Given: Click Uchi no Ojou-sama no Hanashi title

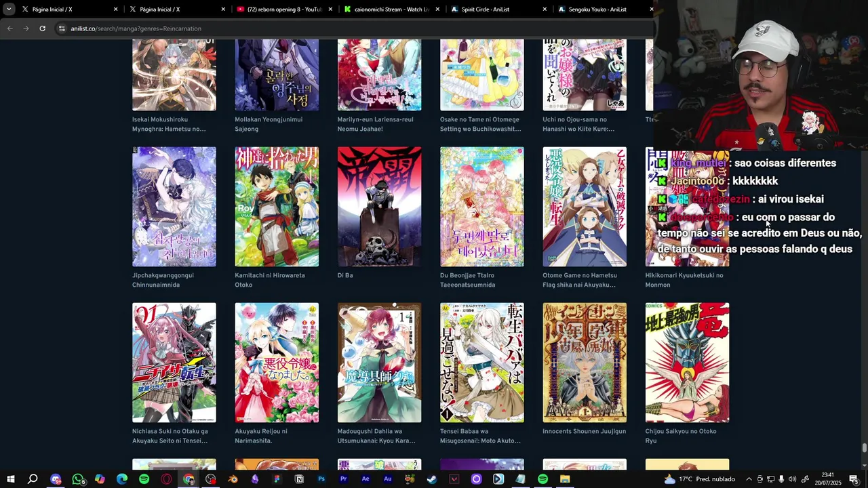Looking at the screenshot, I should 578,124.
